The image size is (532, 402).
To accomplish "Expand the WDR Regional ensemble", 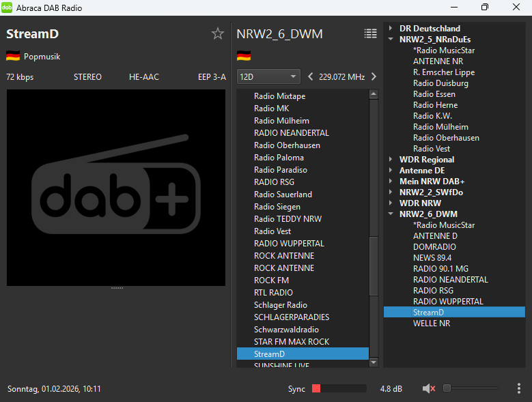I will [x=391, y=160].
